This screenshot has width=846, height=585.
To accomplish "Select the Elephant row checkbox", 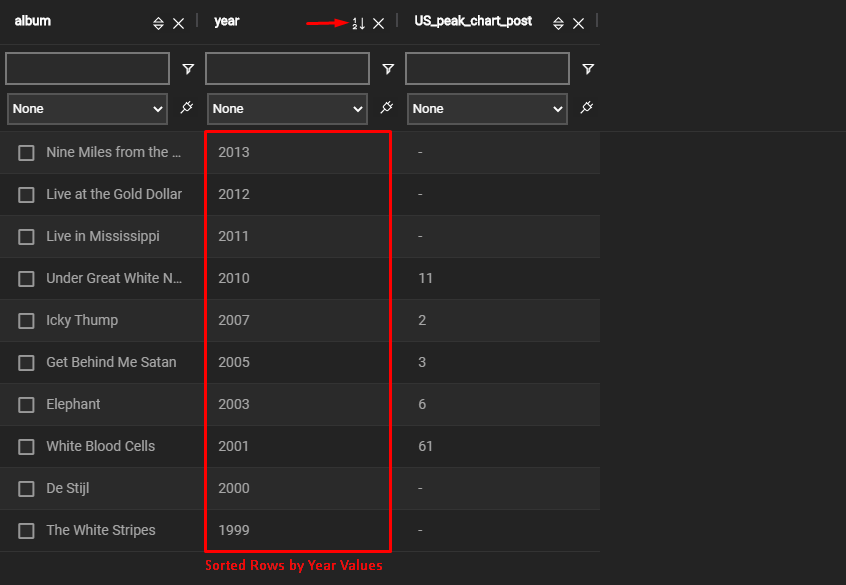I will 26,405.
